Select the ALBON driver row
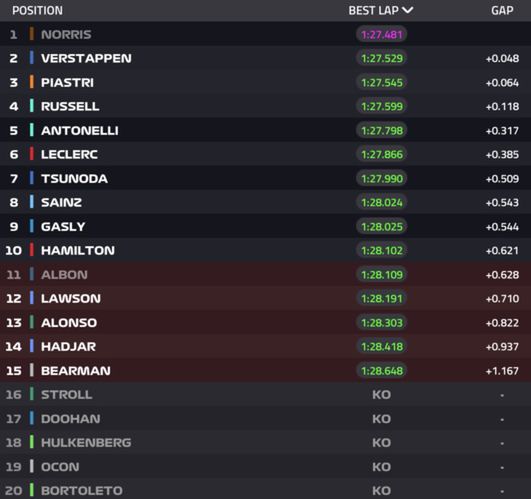531x499 pixels. [266, 274]
